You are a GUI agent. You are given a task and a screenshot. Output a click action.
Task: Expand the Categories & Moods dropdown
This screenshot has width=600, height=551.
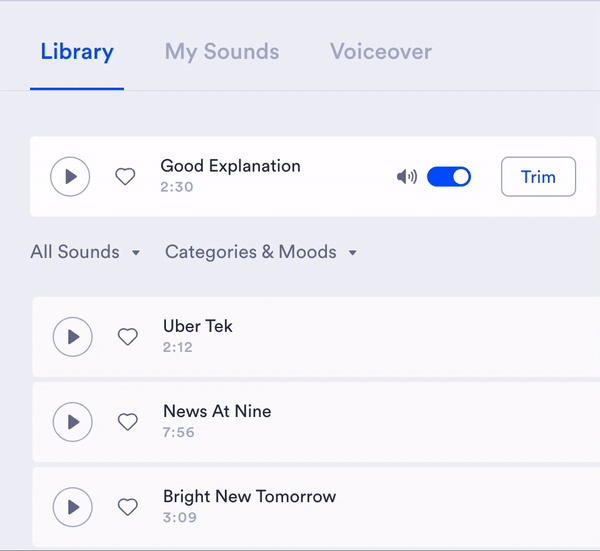pyautogui.click(x=261, y=252)
